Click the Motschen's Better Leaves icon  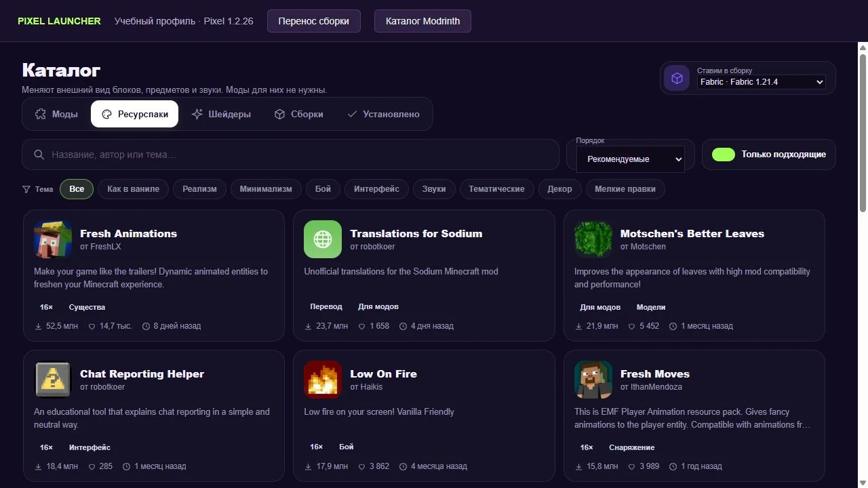click(x=593, y=239)
